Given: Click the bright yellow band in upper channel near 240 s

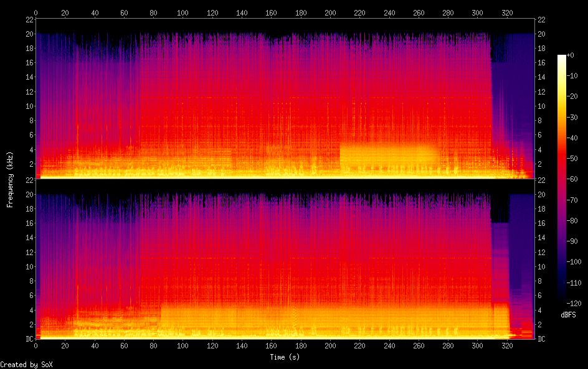Looking at the screenshot, I should 389,154.
